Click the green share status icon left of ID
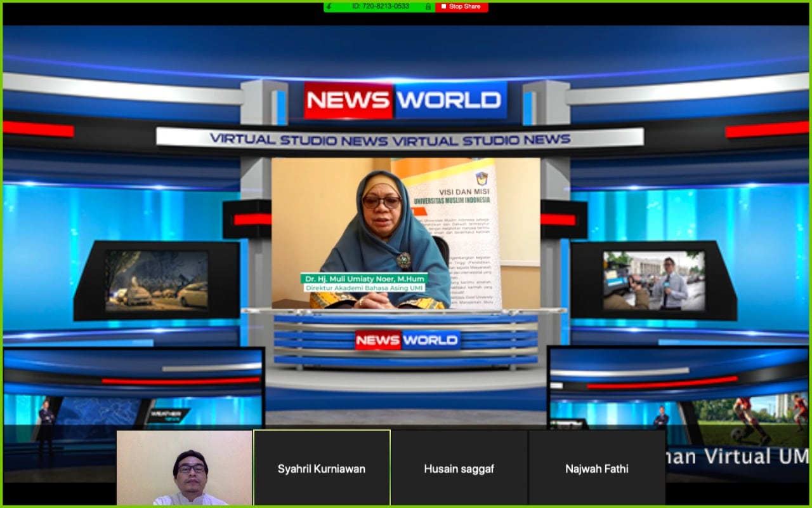The height and width of the screenshot is (508, 812). coord(329,6)
